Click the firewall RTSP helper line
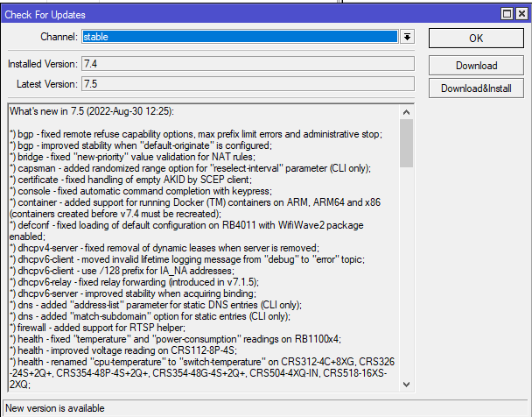The width and height of the screenshot is (532, 417). click(97, 328)
